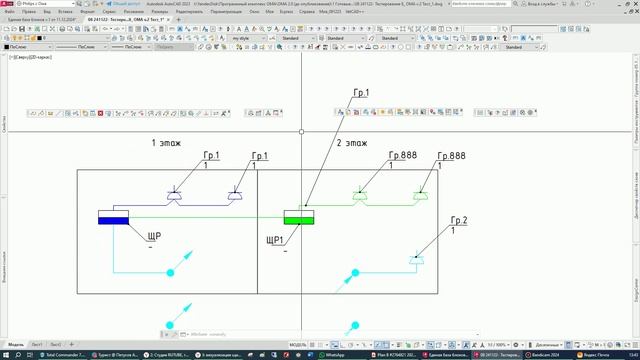Click the Redo arrow icon

tap(117, 29)
